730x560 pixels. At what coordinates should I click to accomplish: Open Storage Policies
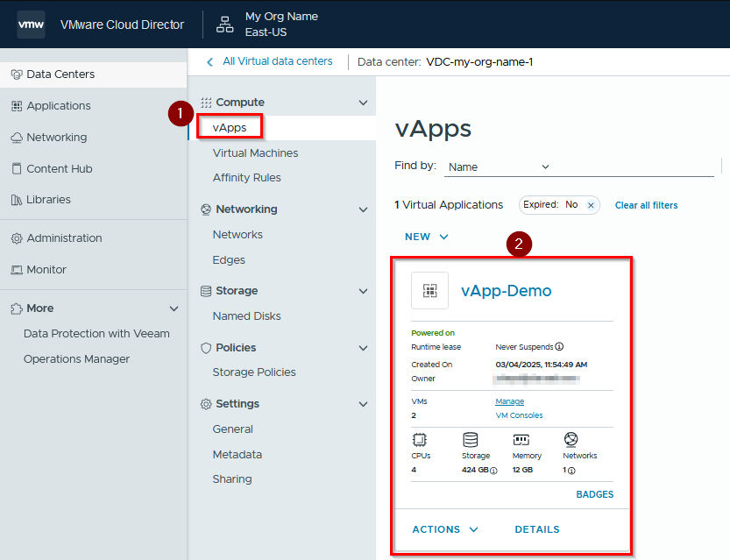[x=254, y=372]
